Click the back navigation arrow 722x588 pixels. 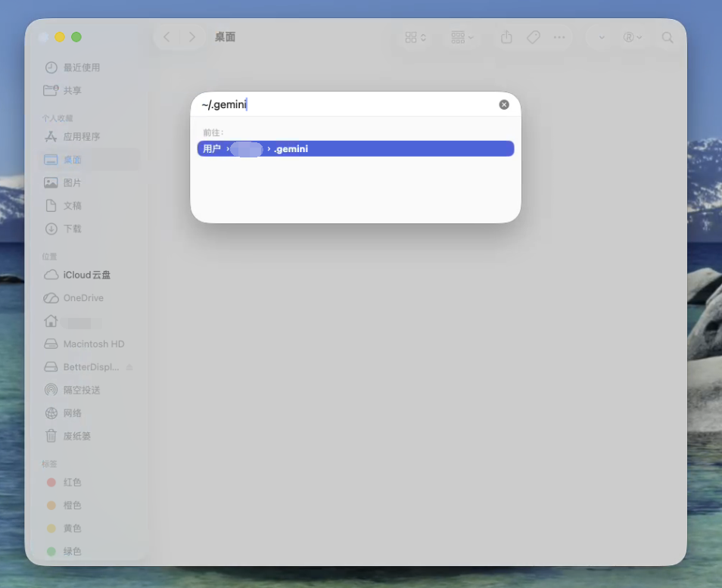166,36
